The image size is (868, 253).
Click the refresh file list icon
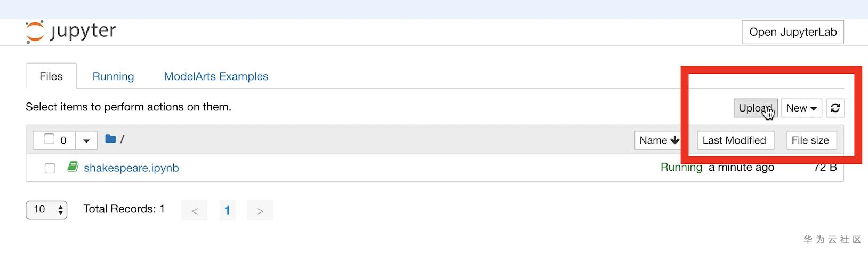(835, 108)
